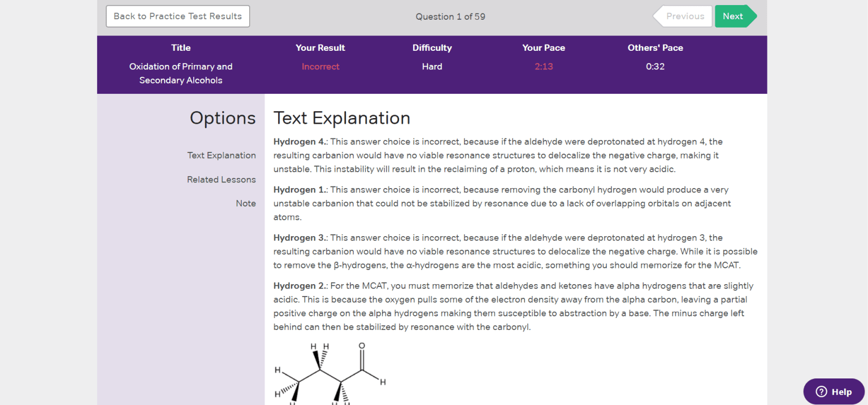This screenshot has height=405, width=868.
Task: Go back using Back to Practice Test Results
Action: click(x=177, y=16)
